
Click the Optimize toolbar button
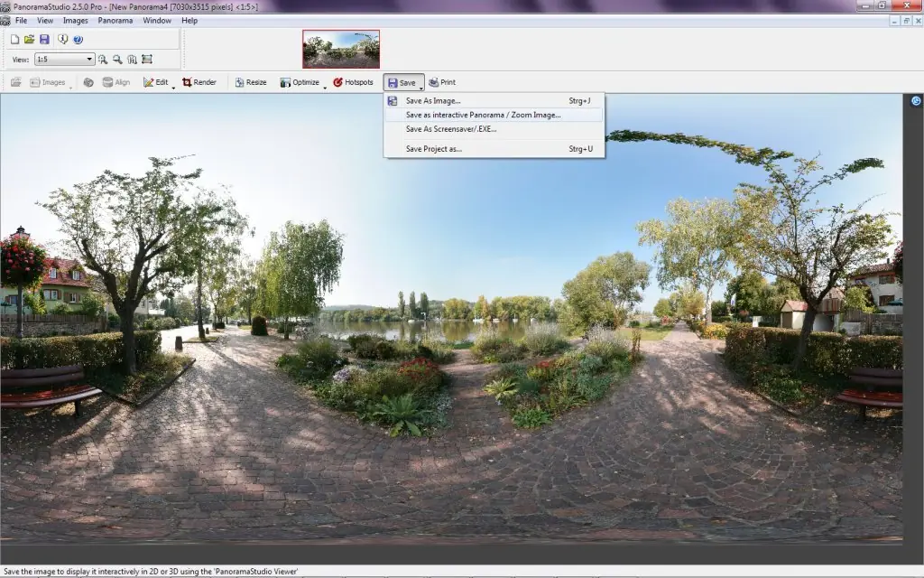pos(300,82)
